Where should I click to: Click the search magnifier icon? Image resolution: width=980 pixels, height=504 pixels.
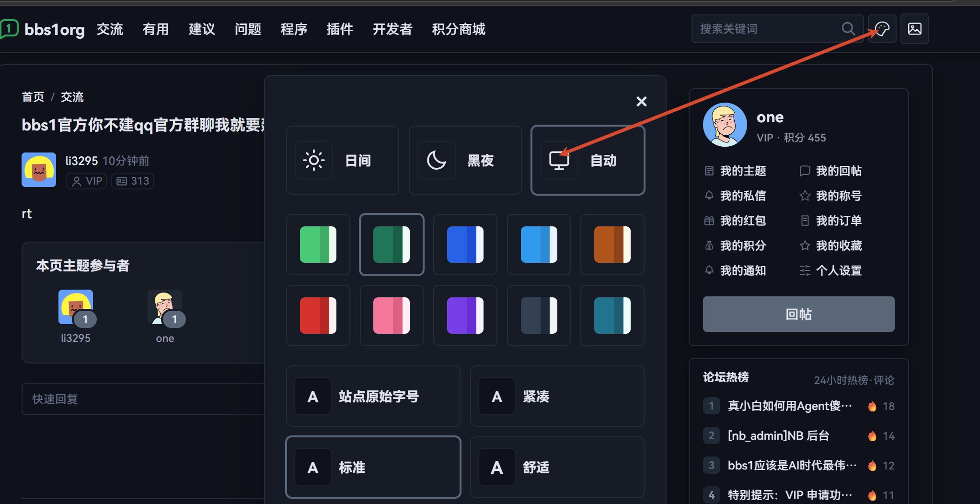[848, 29]
